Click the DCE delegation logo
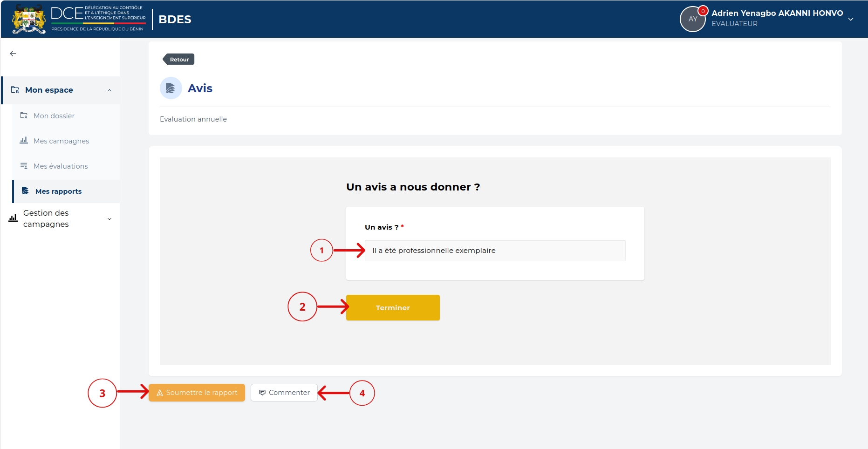Viewport: 868px width, 449px height. 98,19
